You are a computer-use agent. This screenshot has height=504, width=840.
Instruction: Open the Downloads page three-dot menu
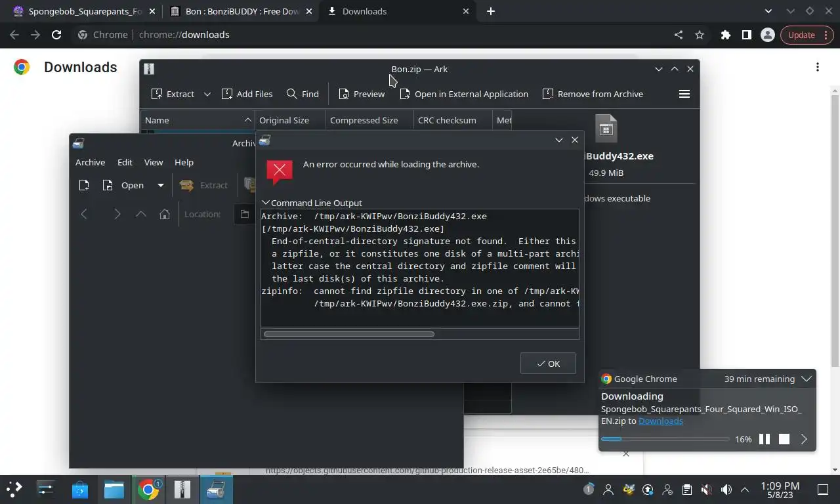818,67
